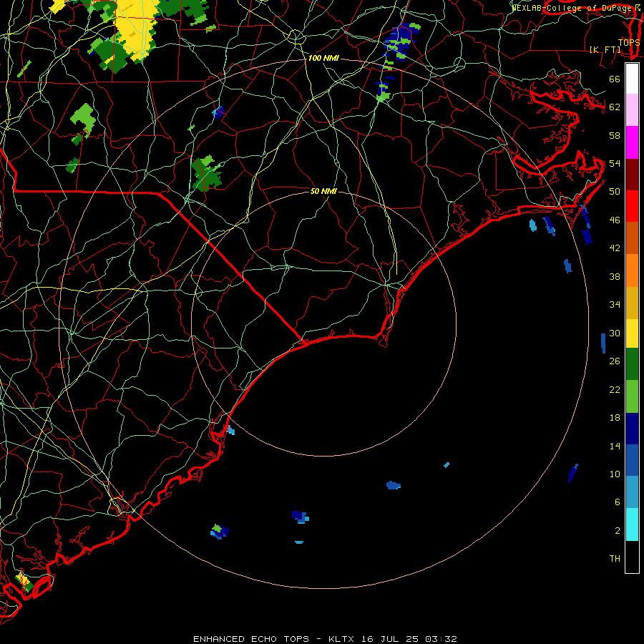The width and height of the screenshot is (644, 644).
Task: Click the '58' legend value
Action: [x=615, y=135]
